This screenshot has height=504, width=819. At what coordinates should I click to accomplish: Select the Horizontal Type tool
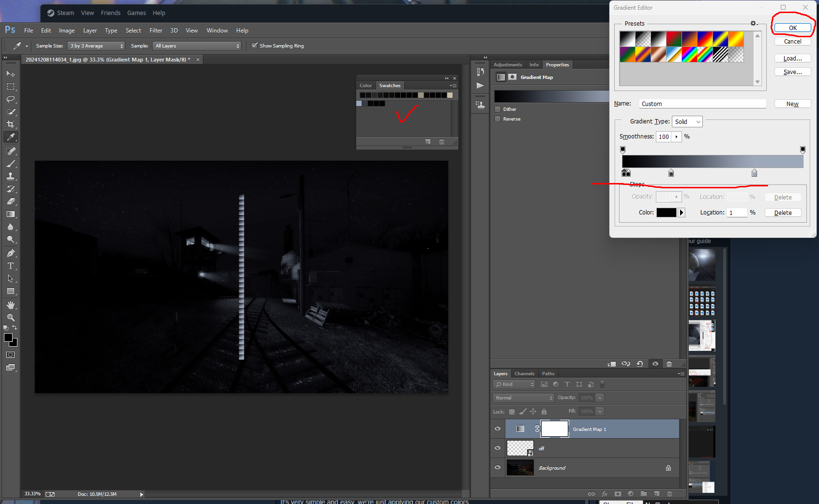11,266
